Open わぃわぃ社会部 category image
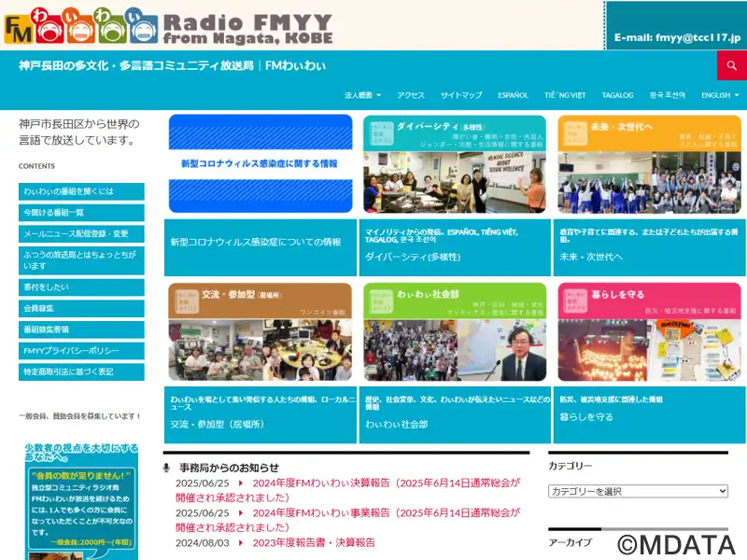Viewport: 747px width, 560px height. tap(455, 332)
